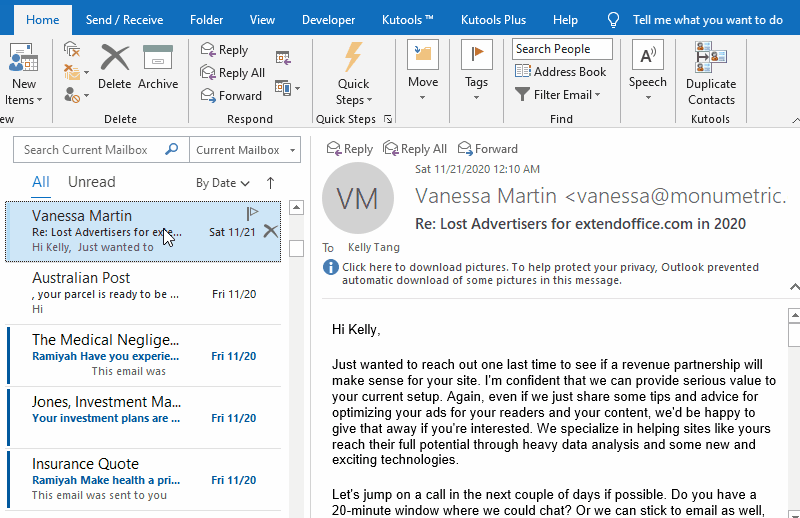The width and height of the screenshot is (800, 518).
Task: Click Reply All in the ribbon
Action: click(232, 72)
